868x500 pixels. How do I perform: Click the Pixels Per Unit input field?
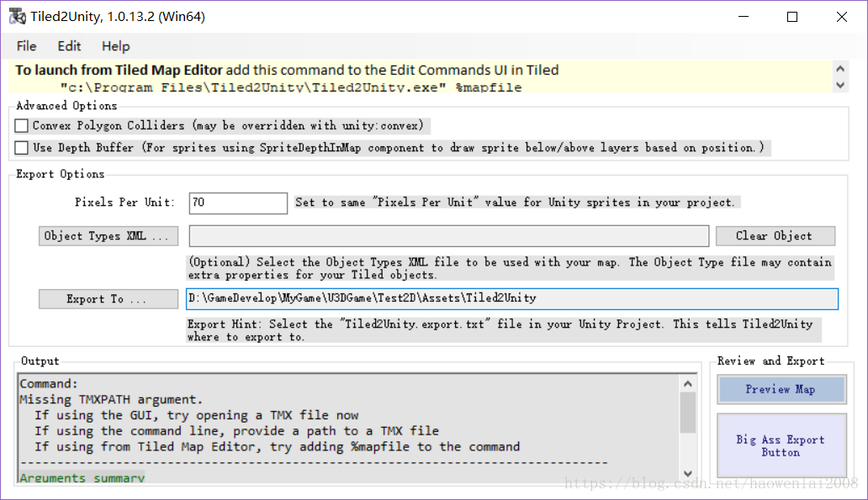tap(238, 203)
